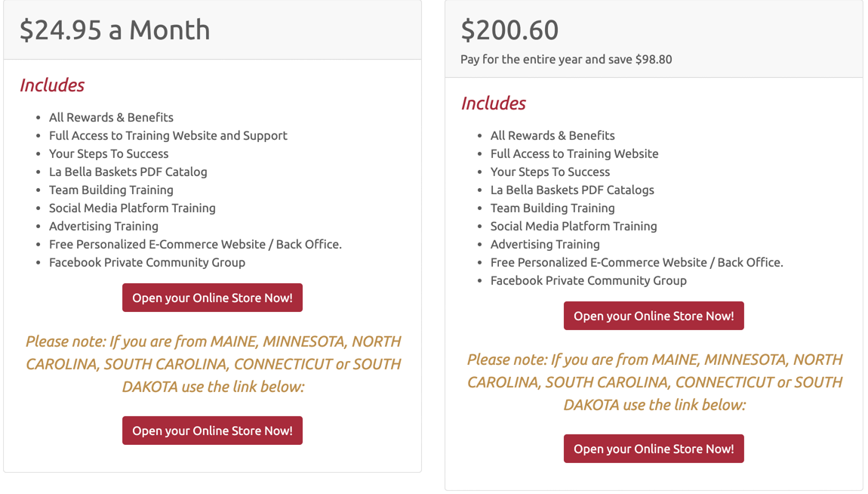Click "All Rewards & Benefits" in the monthly plan
Screen dimensions: 868x494
[111, 117]
